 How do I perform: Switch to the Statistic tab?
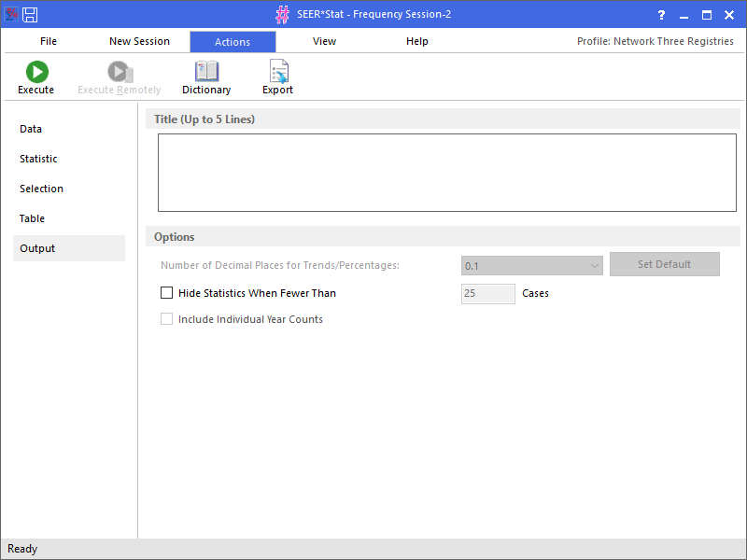[x=38, y=159]
